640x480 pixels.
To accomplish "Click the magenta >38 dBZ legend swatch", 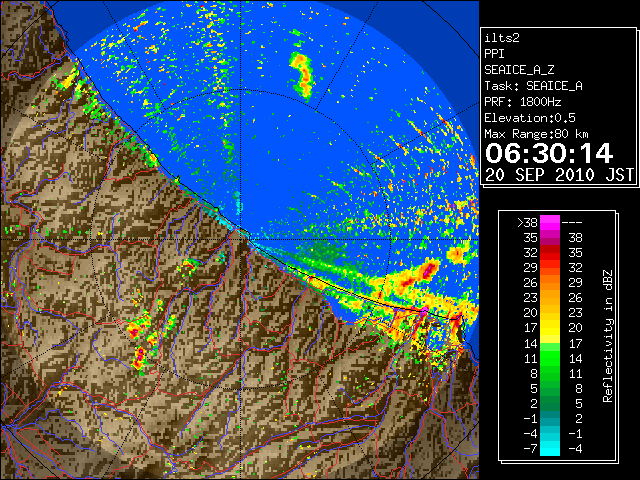I will (x=550, y=222).
